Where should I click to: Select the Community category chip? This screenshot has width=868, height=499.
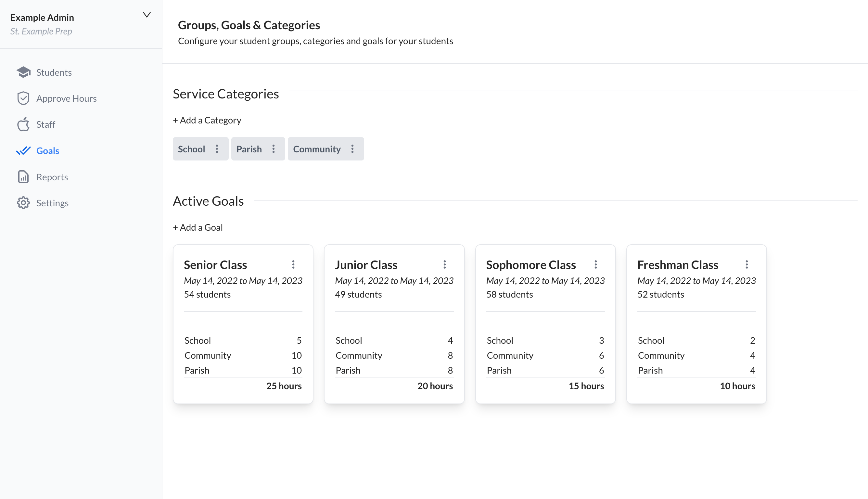point(317,149)
